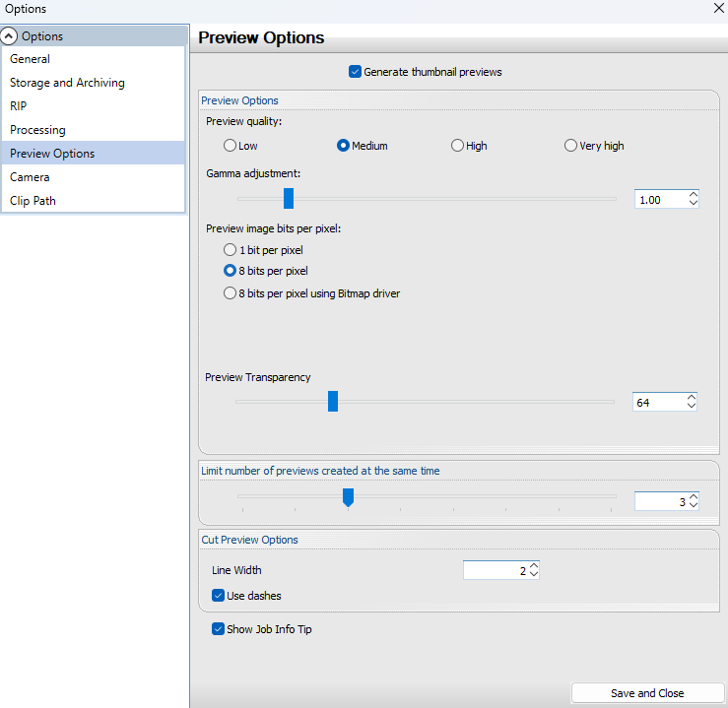Select Medium preview quality
This screenshot has width=728, height=708.
coord(343,146)
